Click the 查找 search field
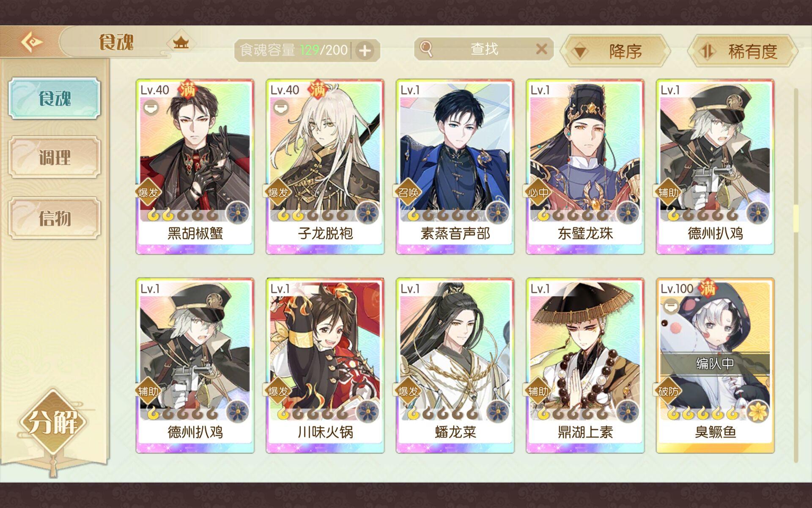Viewport: 812px width, 508px height. pos(484,49)
